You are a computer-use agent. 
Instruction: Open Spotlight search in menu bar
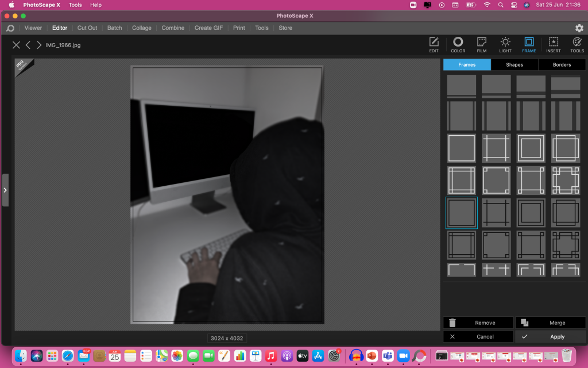coord(500,5)
